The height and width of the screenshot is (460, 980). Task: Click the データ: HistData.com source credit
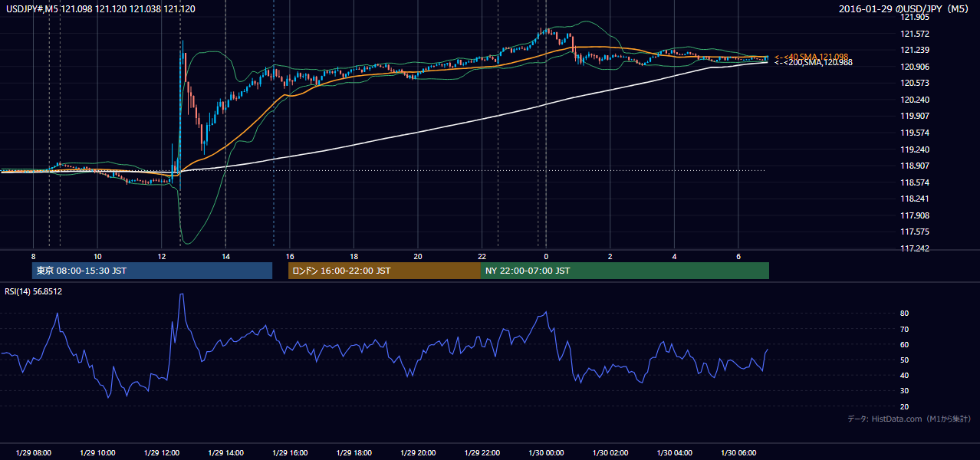909,419
